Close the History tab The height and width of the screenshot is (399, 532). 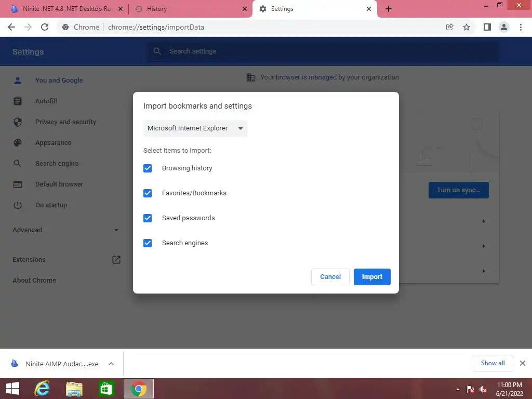click(x=245, y=9)
